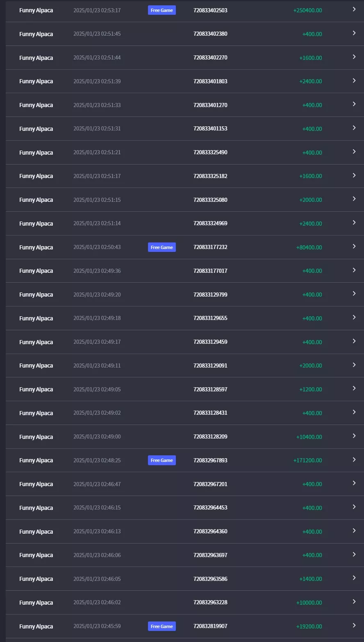Image resolution: width=364 pixels, height=642 pixels.
Task: Click chevron for the +19200.00 entry
Action: point(354,625)
